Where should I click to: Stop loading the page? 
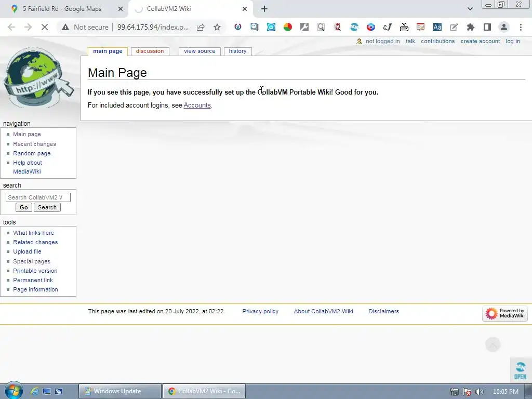(x=45, y=27)
